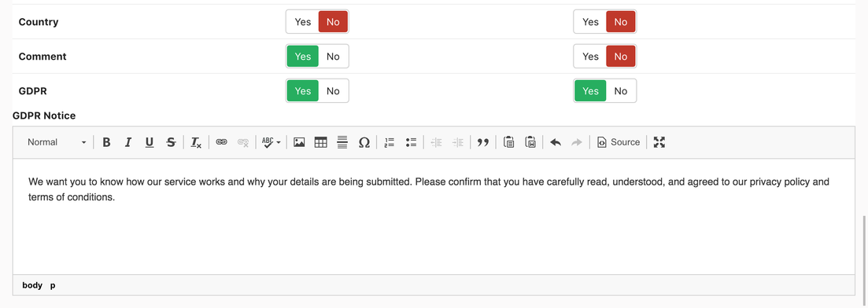Maximize the editor with fullscreen icon
868x308 pixels.
tap(659, 142)
